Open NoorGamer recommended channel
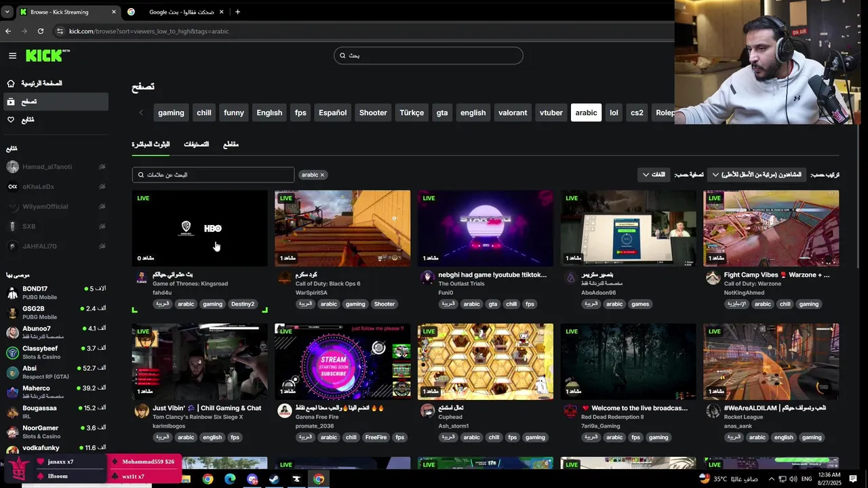 56,432
